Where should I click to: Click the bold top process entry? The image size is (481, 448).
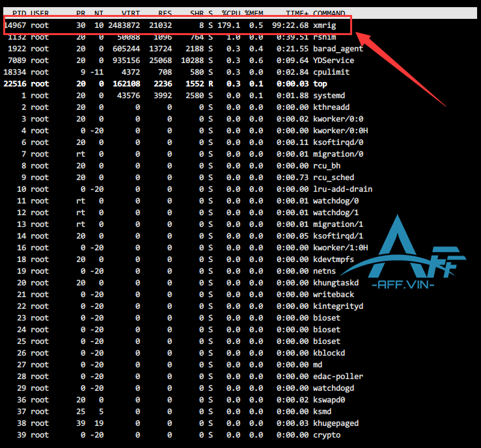[x=320, y=84]
